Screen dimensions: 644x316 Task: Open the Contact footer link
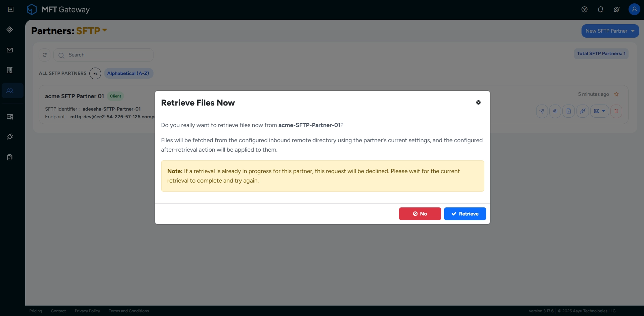[x=58, y=311]
